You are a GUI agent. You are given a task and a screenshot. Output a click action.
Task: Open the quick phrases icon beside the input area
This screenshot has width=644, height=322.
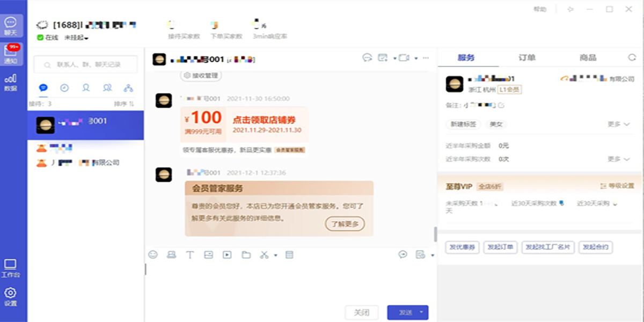click(402, 254)
